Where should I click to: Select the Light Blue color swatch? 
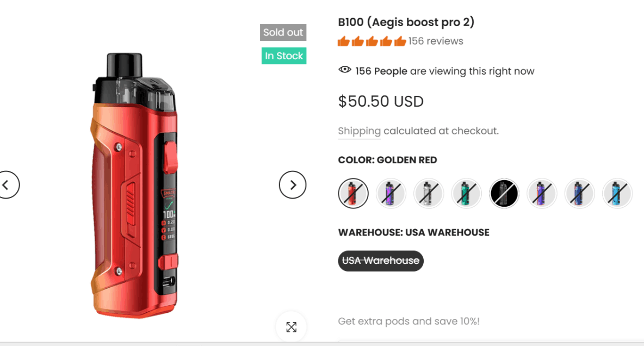(617, 193)
